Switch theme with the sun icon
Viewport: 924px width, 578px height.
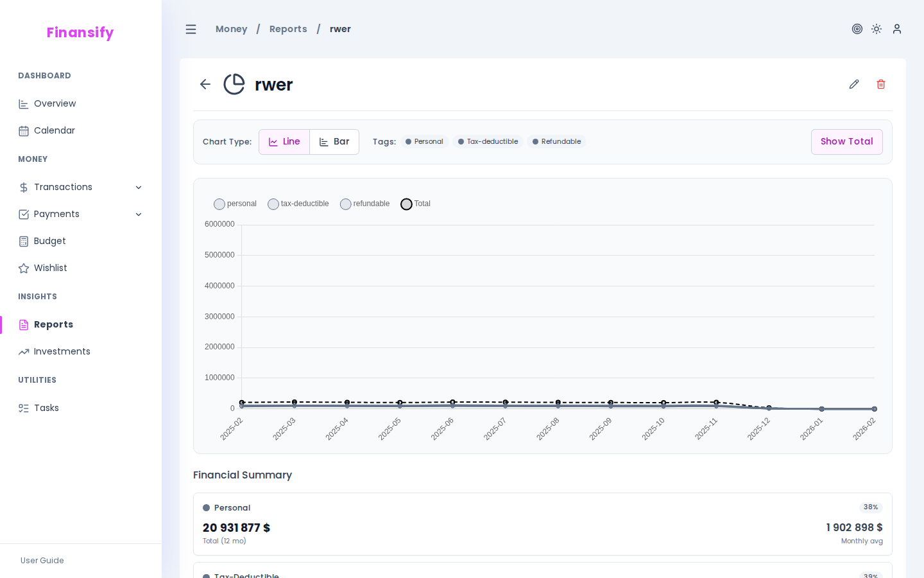877,29
